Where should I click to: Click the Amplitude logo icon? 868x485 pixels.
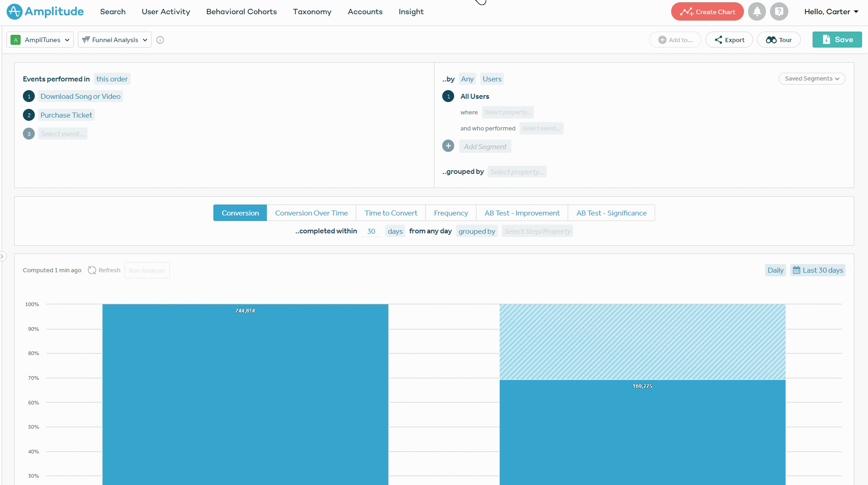pyautogui.click(x=15, y=12)
